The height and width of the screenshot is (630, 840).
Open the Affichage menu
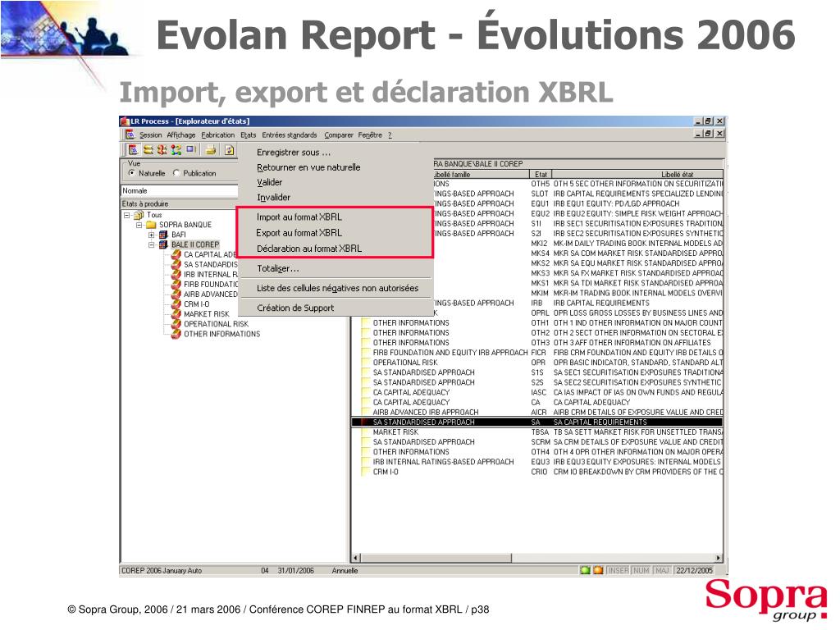(x=181, y=135)
